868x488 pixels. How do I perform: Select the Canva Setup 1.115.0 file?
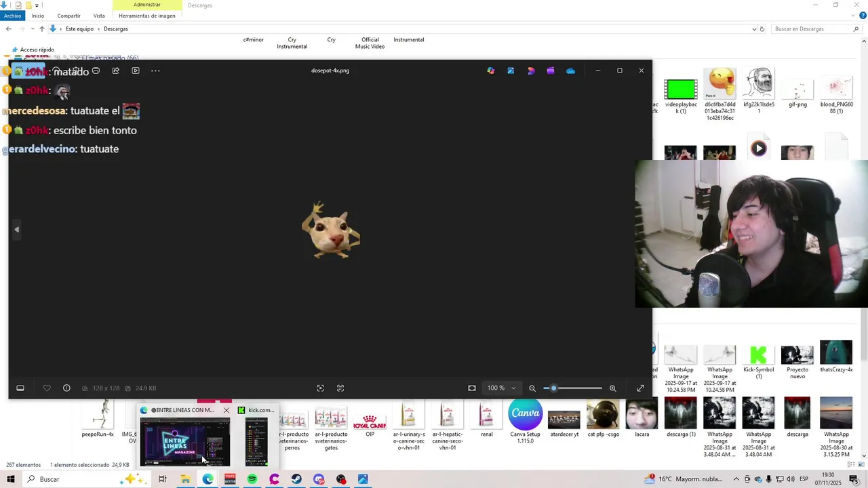526,420
